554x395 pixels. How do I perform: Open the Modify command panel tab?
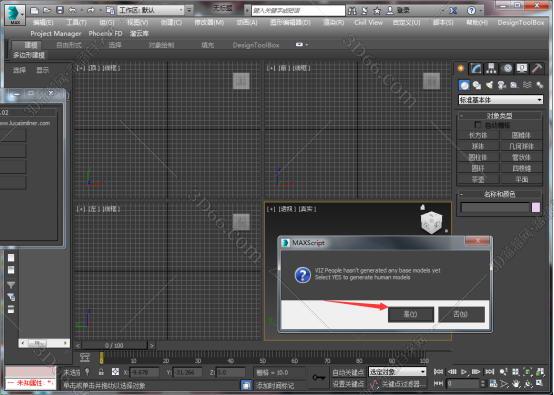tap(476, 68)
